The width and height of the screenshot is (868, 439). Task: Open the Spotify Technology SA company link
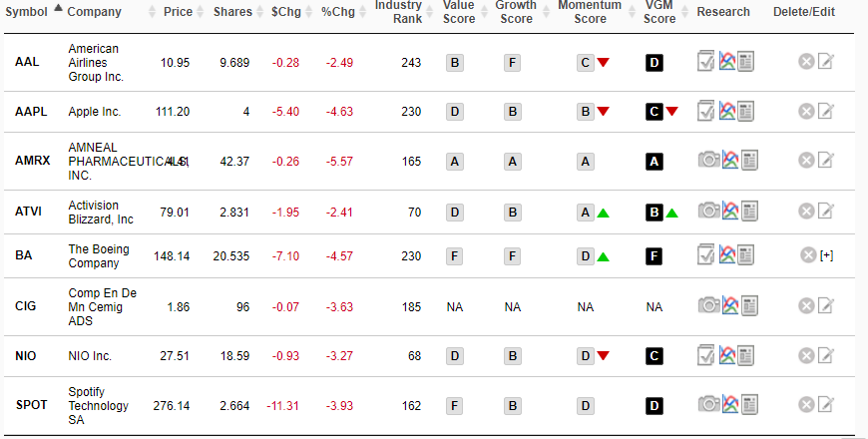click(99, 406)
